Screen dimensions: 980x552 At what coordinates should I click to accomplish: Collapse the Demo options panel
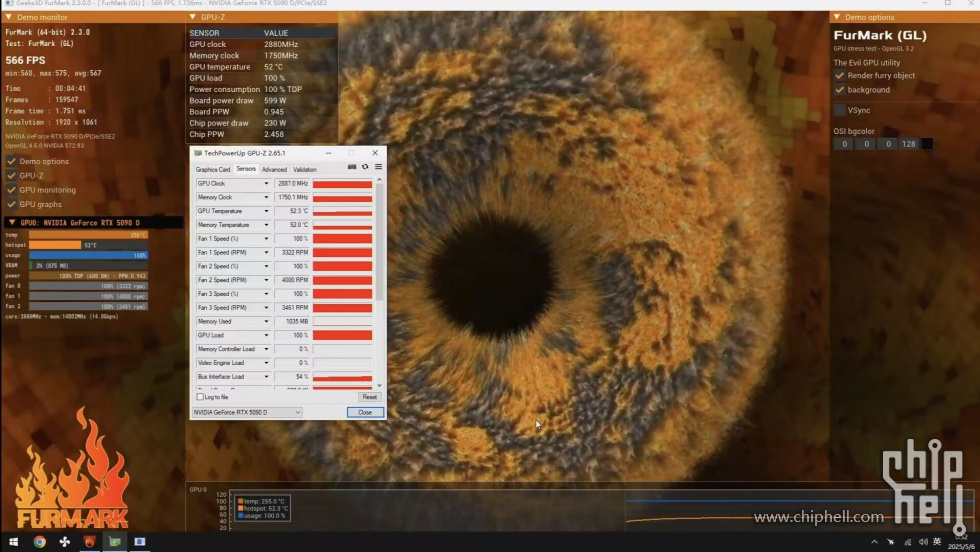point(837,17)
